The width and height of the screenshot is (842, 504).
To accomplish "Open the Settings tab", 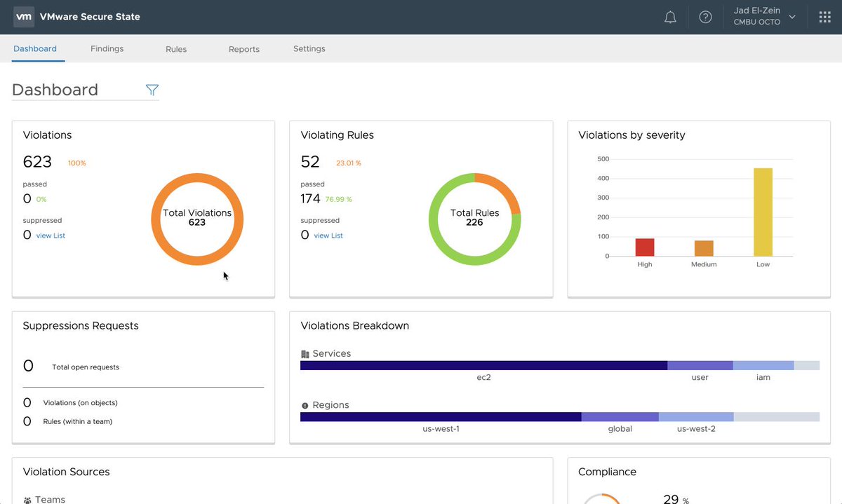I will (309, 49).
